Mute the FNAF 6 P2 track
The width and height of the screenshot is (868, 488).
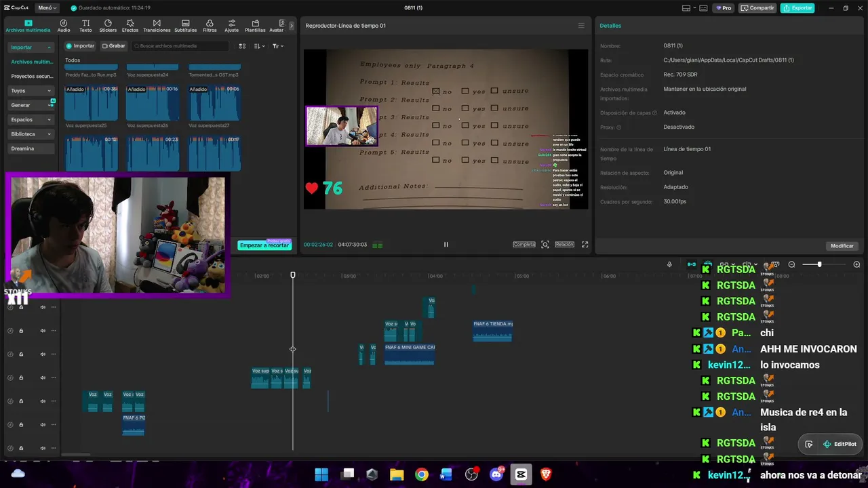click(x=43, y=424)
